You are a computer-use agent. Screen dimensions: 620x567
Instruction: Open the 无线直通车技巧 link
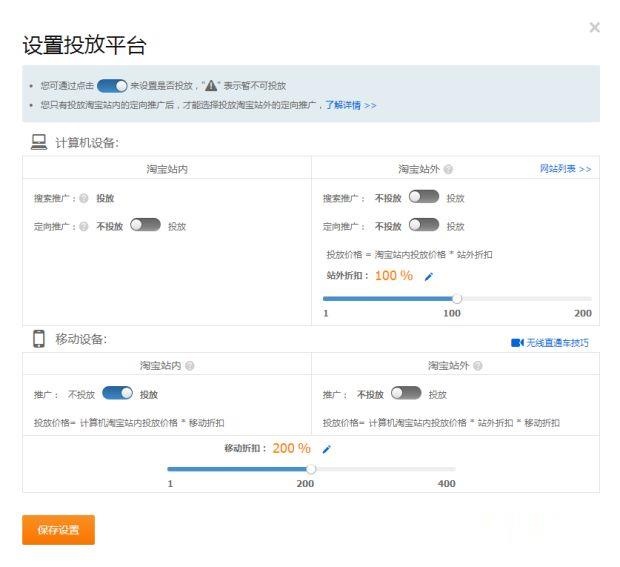click(557, 343)
